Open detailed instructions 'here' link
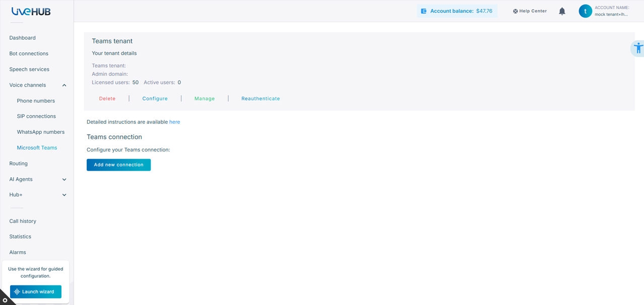Viewport: 644px width, 305px height. 174,122
